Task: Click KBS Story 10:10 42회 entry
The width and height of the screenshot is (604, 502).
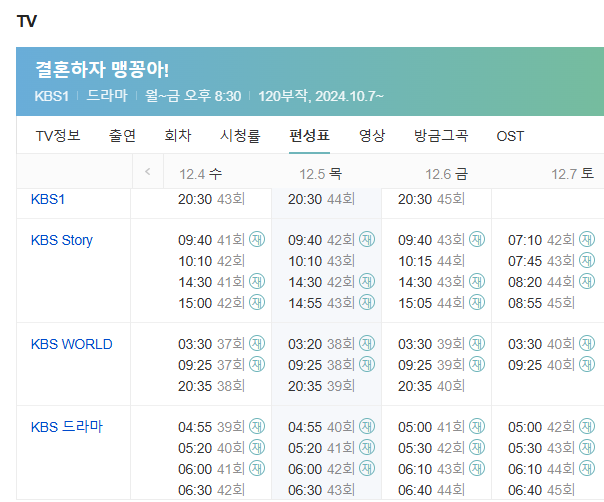Action: point(211,261)
